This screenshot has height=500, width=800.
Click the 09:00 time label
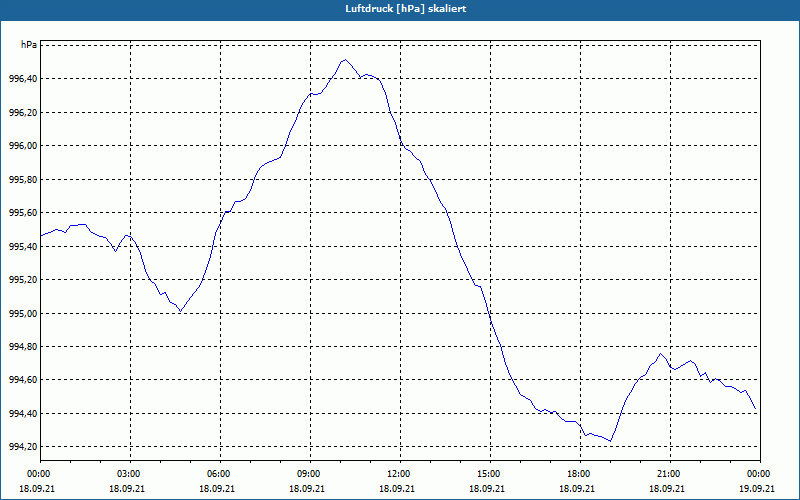[310, 474]
